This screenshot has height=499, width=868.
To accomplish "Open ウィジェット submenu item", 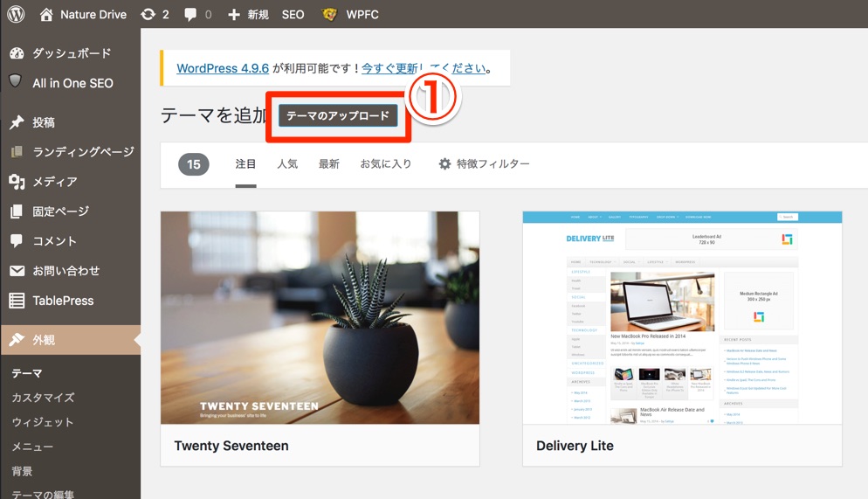I will [43, 422].
